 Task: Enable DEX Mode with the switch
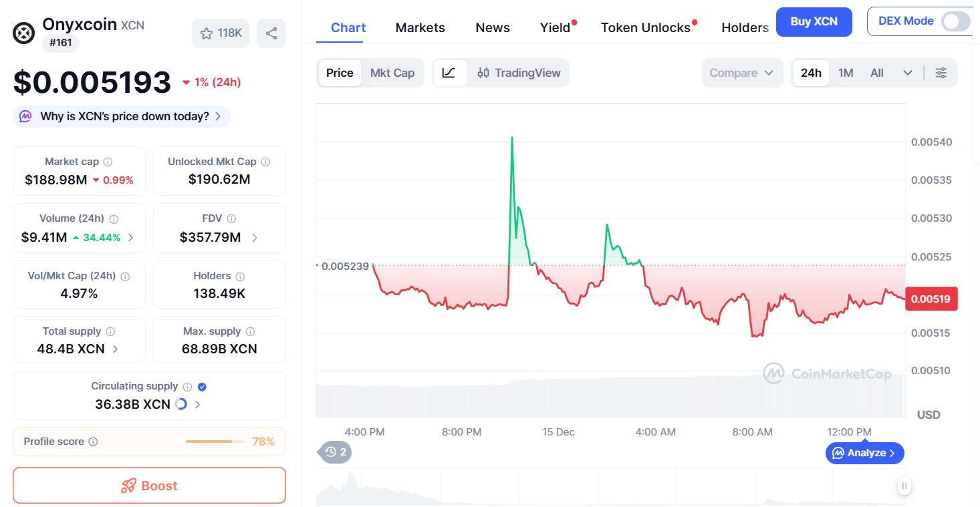tap(955, 21)
